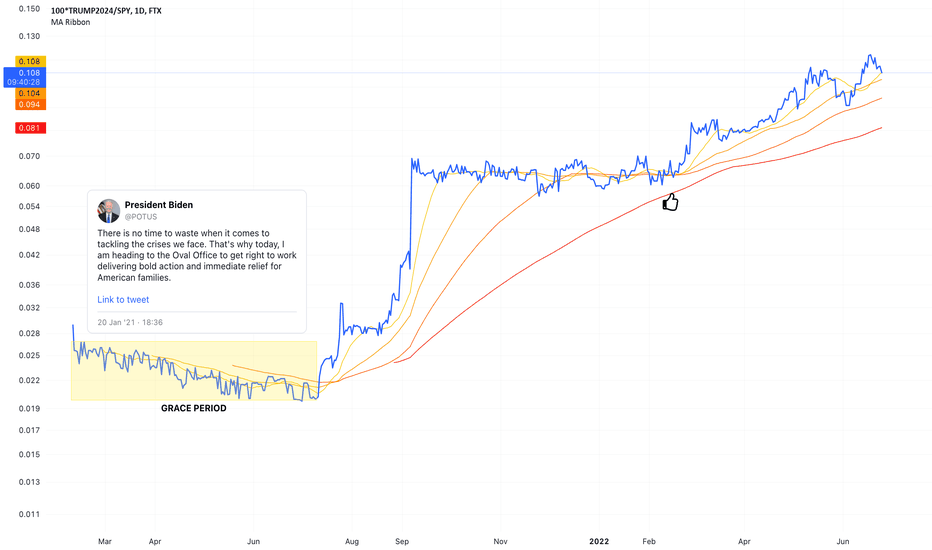The width and height of the screenshot is (932, 550).
Task: Click the Aug label on time axis
Action: pyautogui.click(x=352, y=542)
